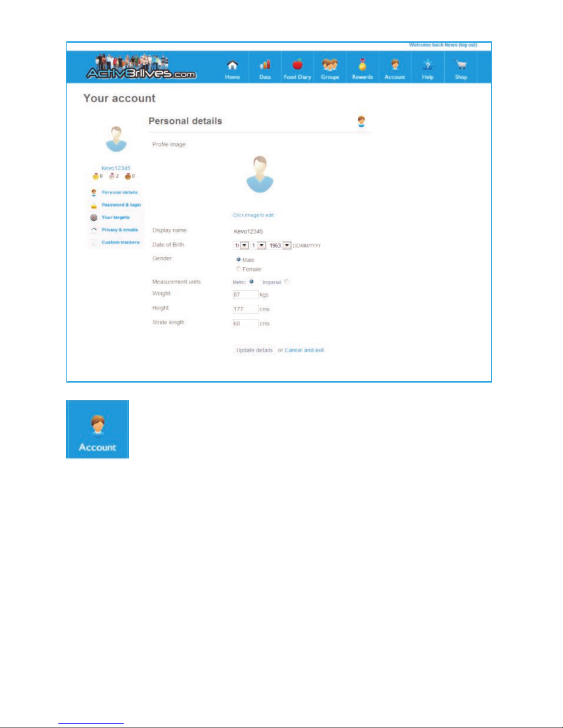Viewport: 563px width, 728px height.
Task: Choose Imperial measurement units
Action: coord(286,282)
